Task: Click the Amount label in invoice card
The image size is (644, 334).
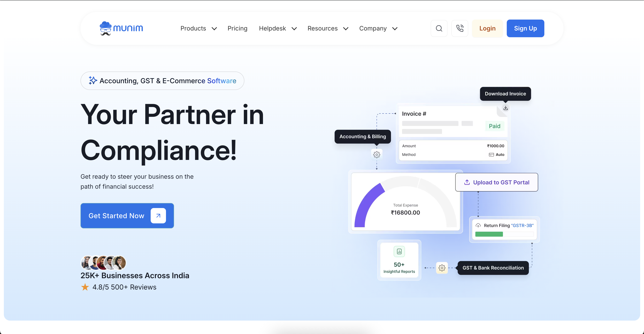Action: click(409, 146)
